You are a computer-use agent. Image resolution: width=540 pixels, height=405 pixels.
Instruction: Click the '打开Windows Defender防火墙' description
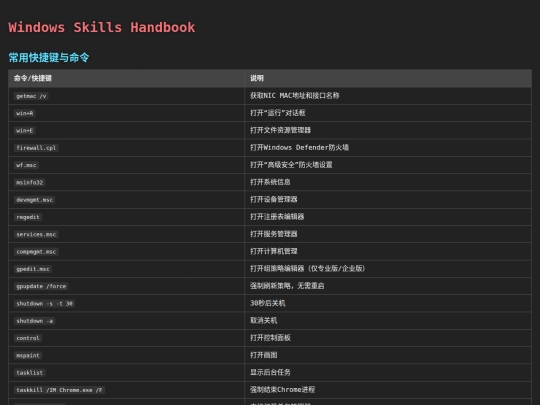click(299, 147)
